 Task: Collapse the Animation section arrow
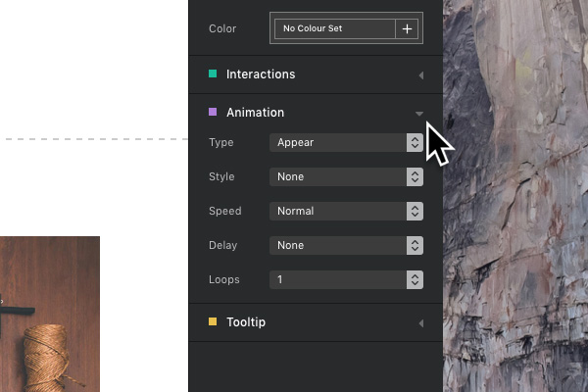(419, 114)
